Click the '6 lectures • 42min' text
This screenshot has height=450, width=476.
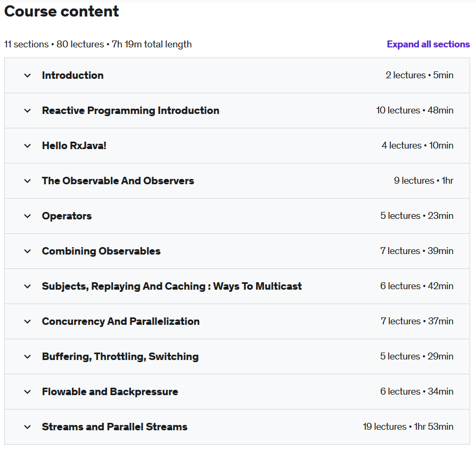pyautogui.click(x=417, y=286)
